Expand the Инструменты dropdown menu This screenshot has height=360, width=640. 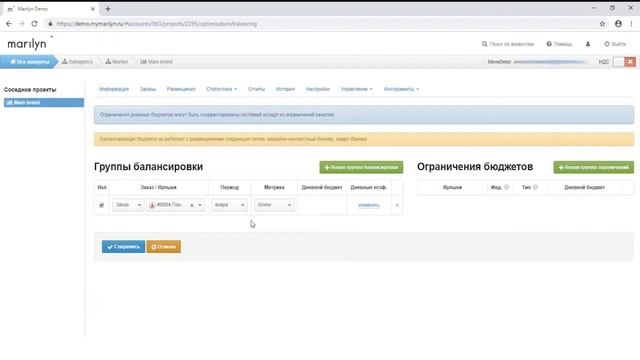[x=401, y=89]
